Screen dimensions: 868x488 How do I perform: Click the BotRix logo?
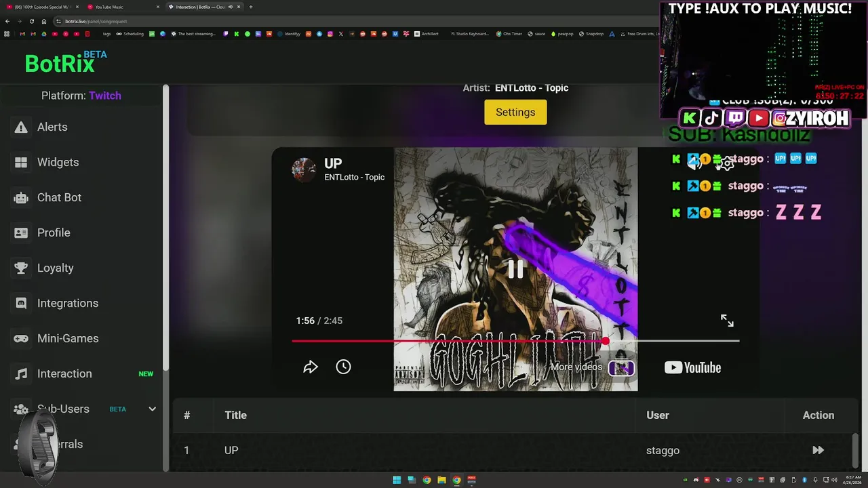(x=66, y=62)
